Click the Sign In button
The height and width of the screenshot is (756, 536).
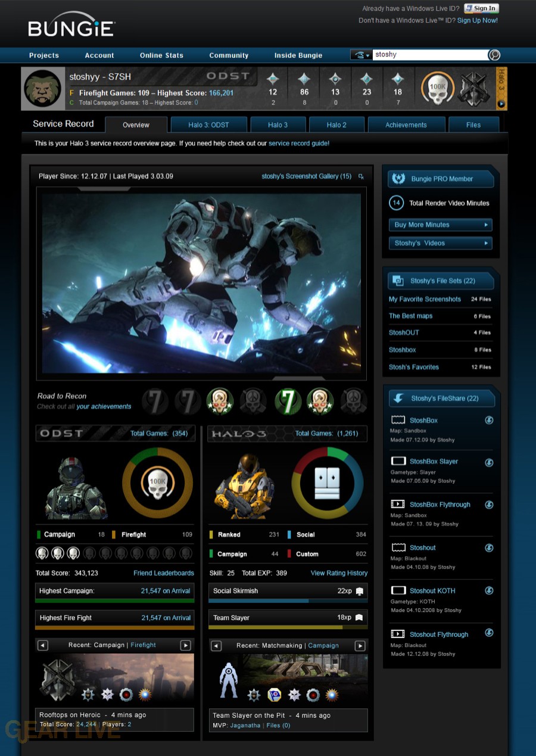pos(481,8)
